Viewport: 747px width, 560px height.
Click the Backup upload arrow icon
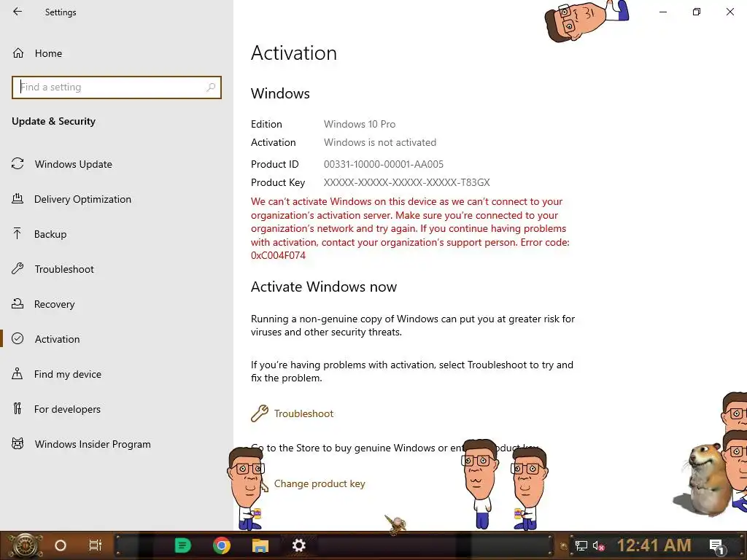pyautogui.click(x=18, y=233)
